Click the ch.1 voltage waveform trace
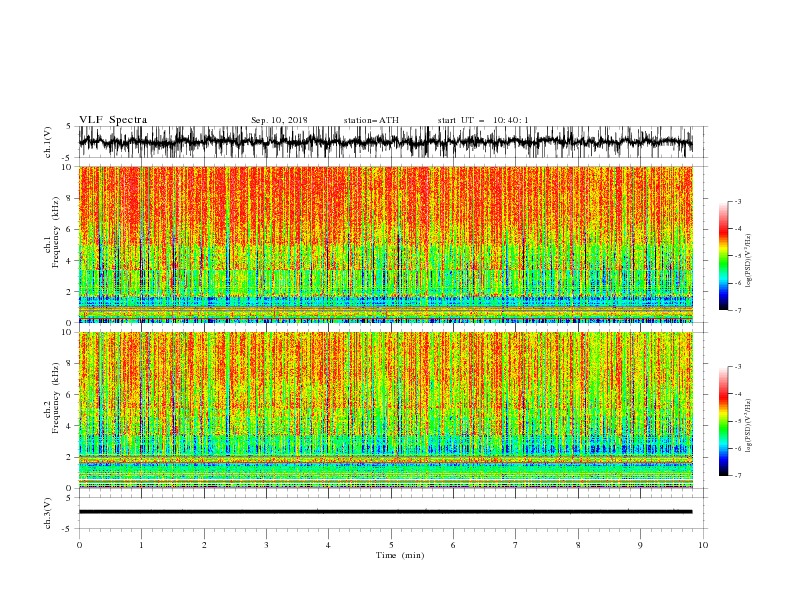Image resolution: width=792 pixels, height=612 pixels. tap(385, 142)
